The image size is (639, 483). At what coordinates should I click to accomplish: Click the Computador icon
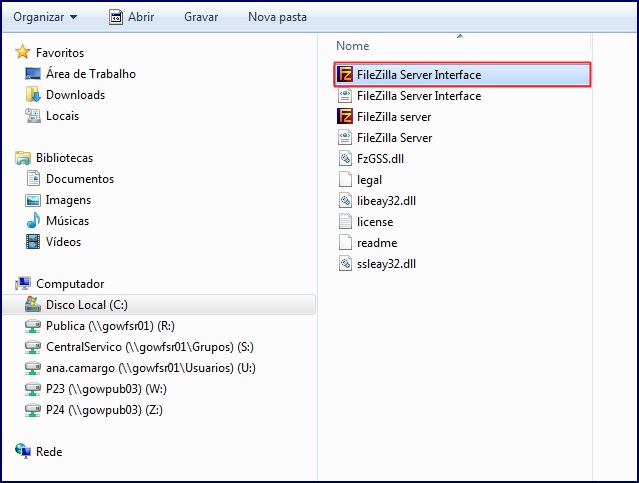23,283
